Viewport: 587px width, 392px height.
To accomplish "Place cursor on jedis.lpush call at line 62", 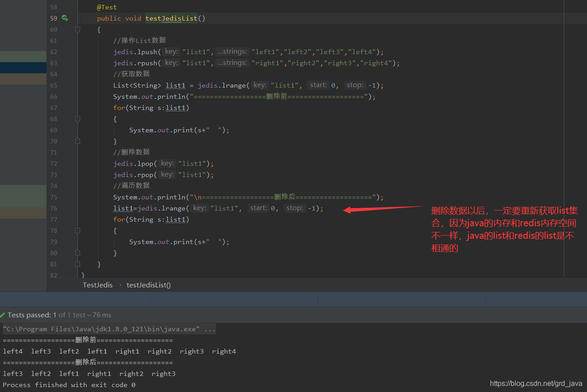I will pyautogui.click(x=135, y=52).
